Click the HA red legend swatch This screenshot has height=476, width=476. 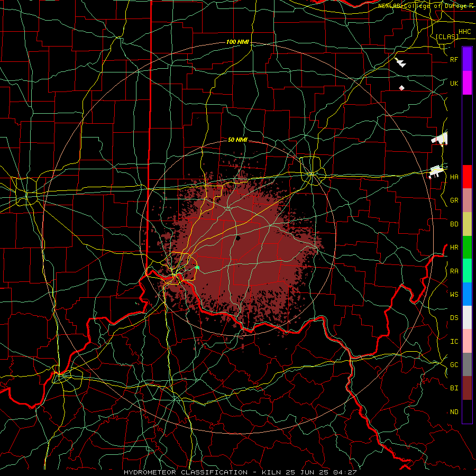pyautogui.click(x=467, y=177)
